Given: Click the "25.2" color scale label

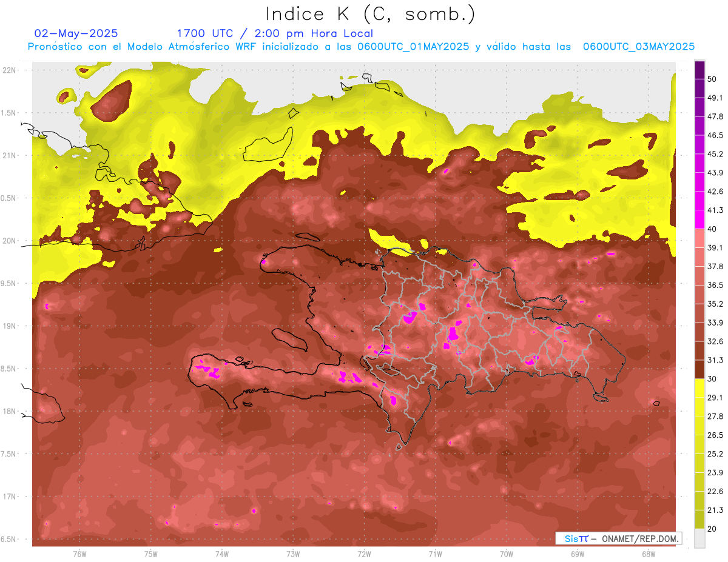Looking at the screenshot, I should 715,453.
